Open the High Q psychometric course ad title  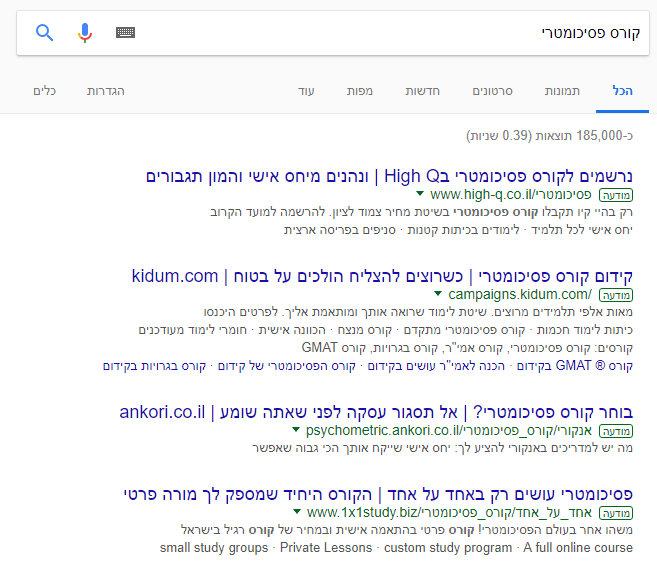[389, 176]
